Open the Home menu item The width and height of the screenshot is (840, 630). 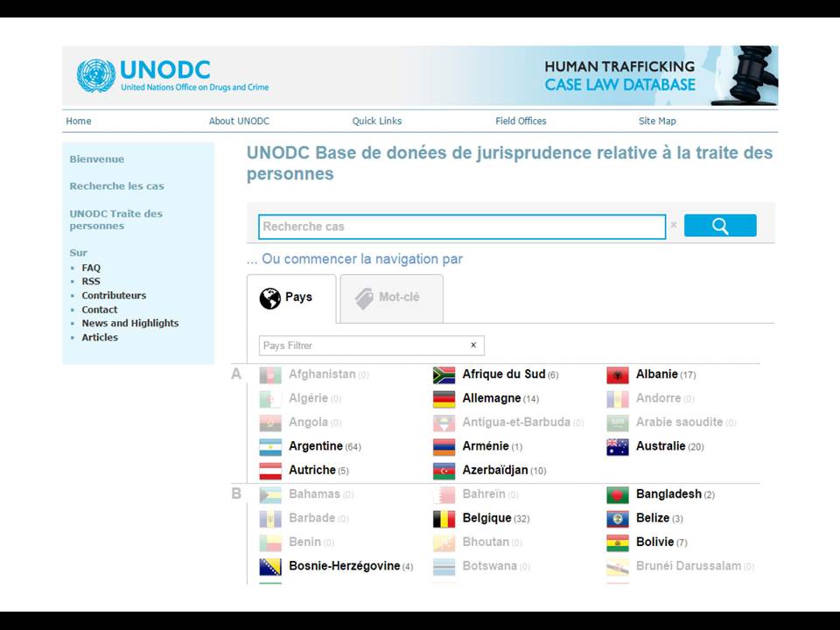78,121
